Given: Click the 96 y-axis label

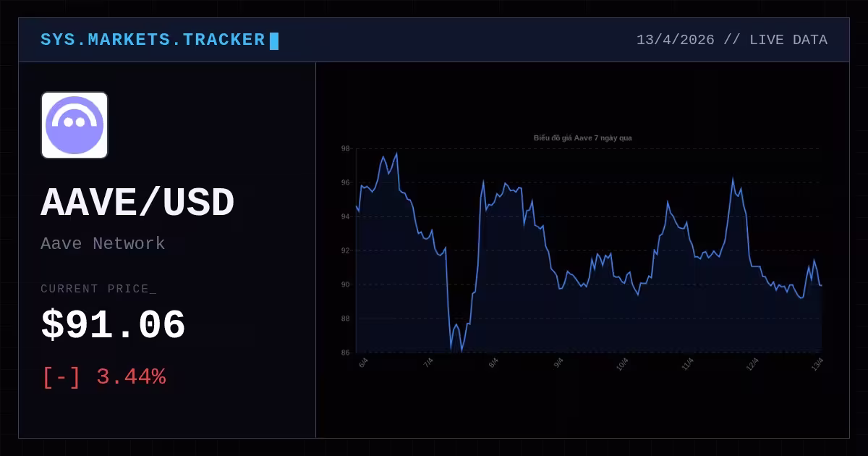Looking at the screenshot, I should pyautogui.click(x=345, y=182).
